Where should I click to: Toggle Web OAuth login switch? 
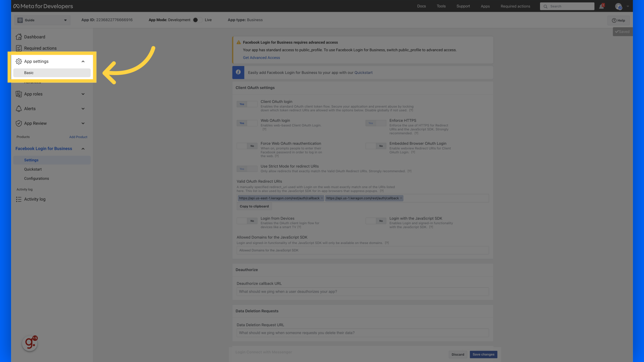click(x=247, y=123)
